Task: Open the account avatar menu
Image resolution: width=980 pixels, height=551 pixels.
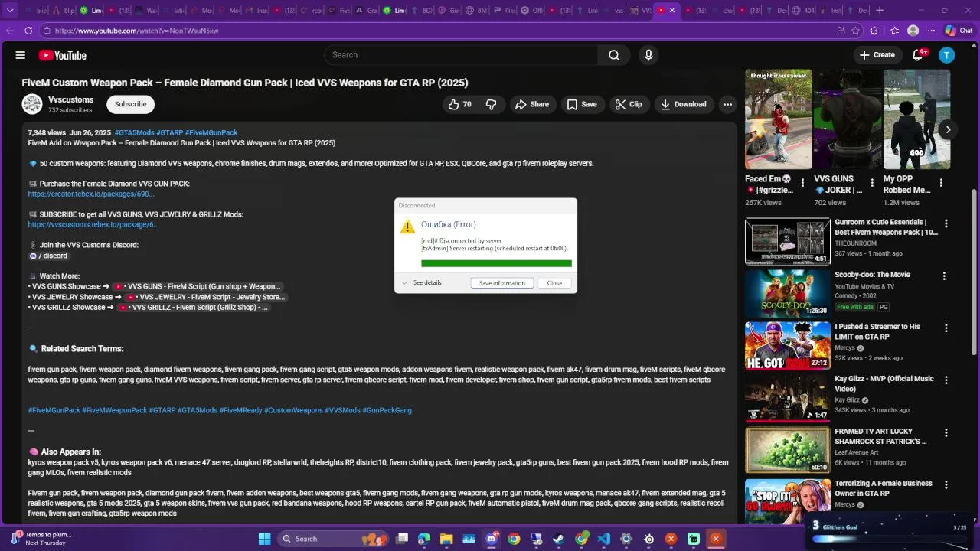Action: tap(947, 55)
